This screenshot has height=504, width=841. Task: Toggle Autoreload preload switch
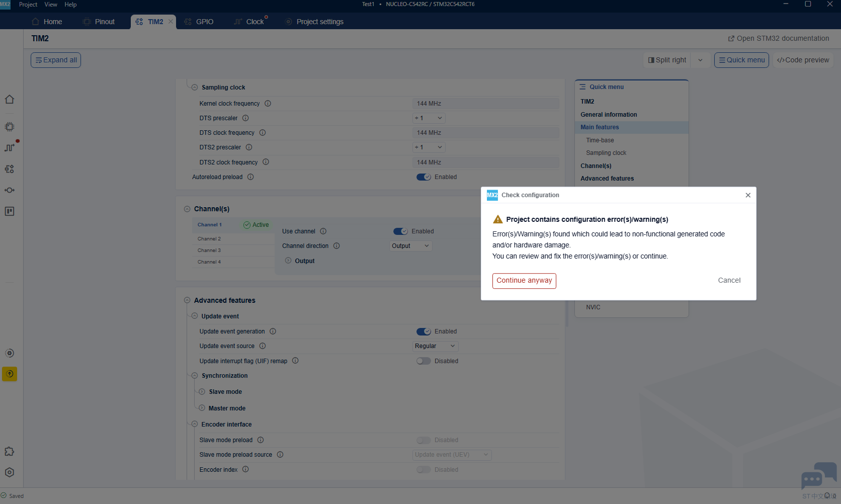(424, 177)
